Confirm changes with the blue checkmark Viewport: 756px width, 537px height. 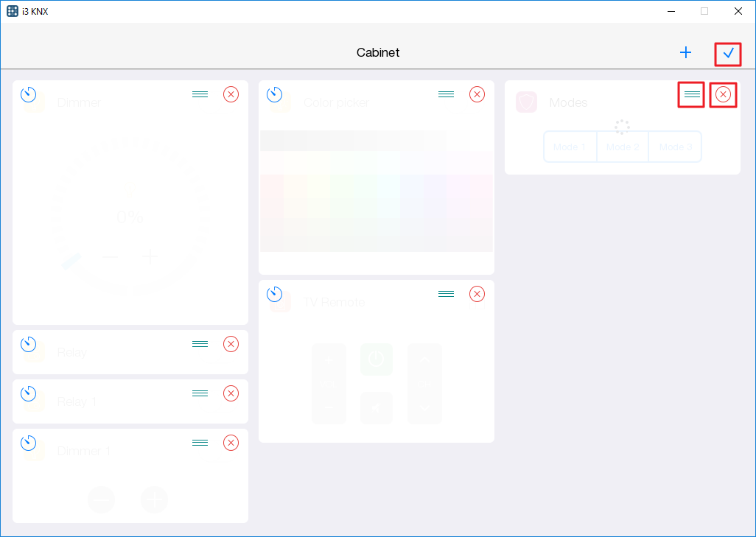click(728, 53)
